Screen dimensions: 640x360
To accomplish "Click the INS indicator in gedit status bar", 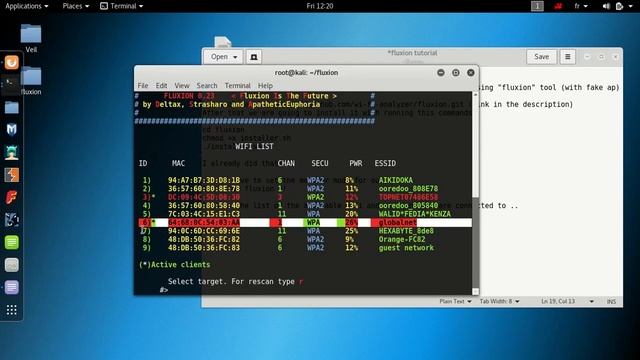I will click(611, 301).
